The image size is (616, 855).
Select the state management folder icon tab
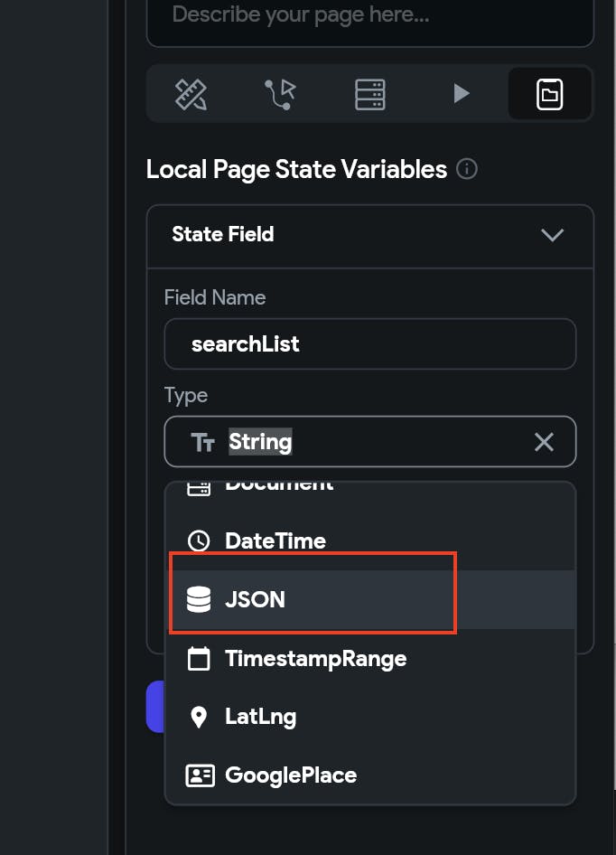549,94
